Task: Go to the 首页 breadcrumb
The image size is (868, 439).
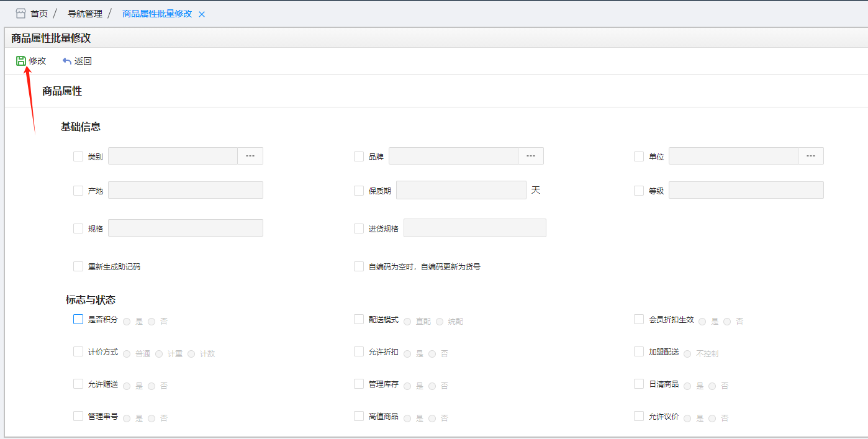Action: pyautogui.click(x=39, y=14)
